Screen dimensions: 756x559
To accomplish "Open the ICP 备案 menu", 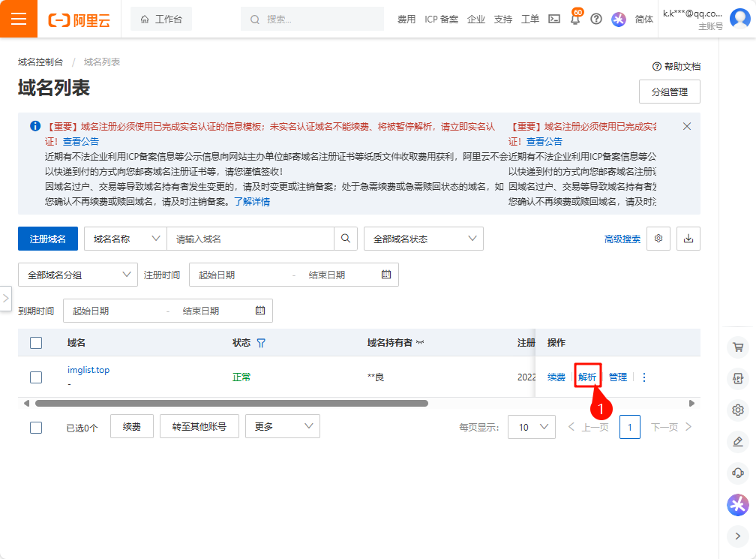I will [x=441, y=20].
